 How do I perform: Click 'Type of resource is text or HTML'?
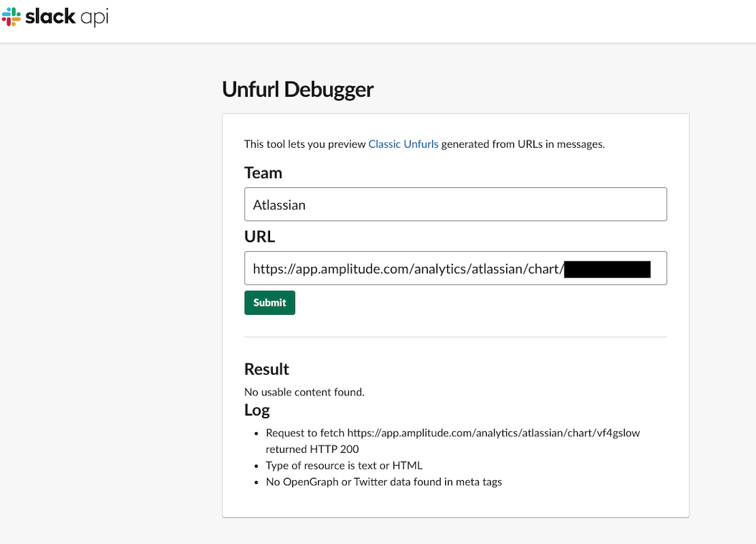(x=344, y=466)
